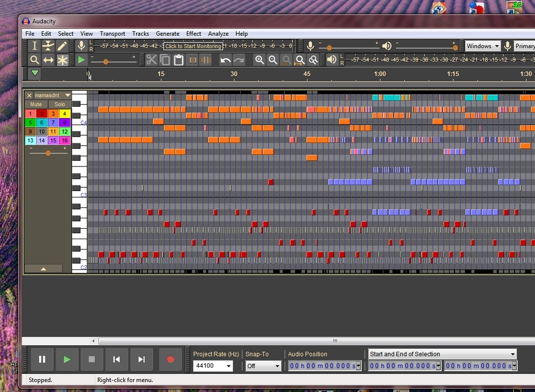
Task: Click the Paste clipboard icon
Action: (x=179, y=60)
